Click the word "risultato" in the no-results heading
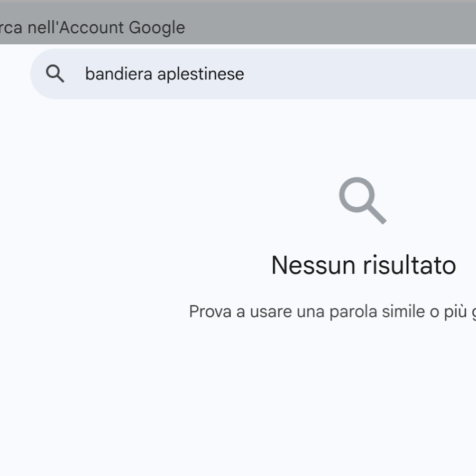Image resolution: width=476 pixels, height=476 pixels. [x=409, y=265]
